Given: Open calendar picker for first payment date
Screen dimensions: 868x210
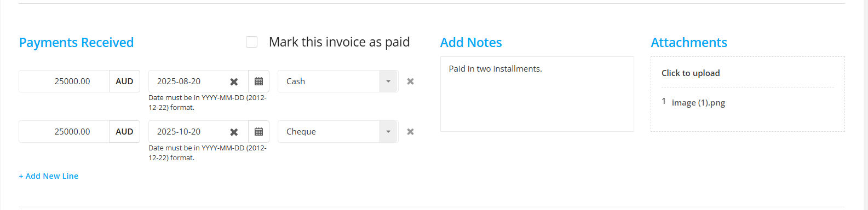Looking at the screenshot, I should pyautogui.click(x=258, y=81).
